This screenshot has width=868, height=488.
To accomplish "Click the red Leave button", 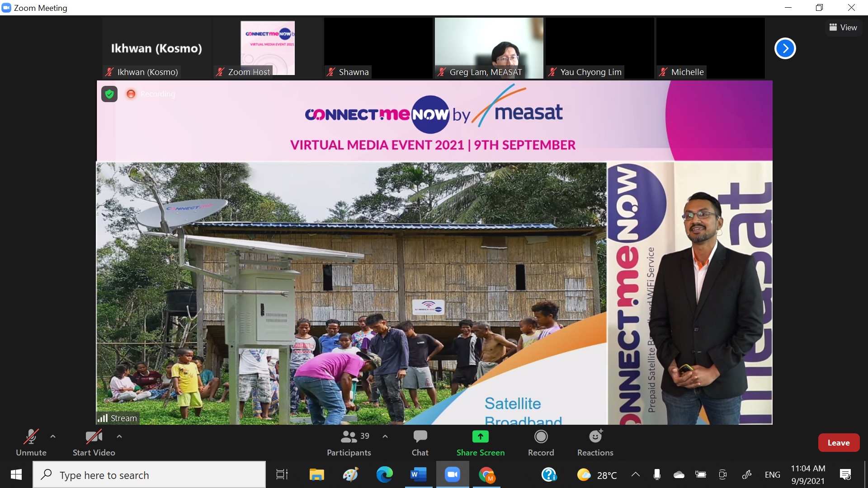I will pos(839,443).
